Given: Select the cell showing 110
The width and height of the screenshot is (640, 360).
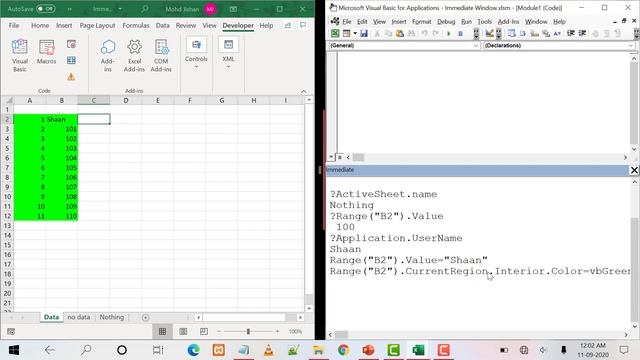Looking at the screenshot, I should [62, 216].
